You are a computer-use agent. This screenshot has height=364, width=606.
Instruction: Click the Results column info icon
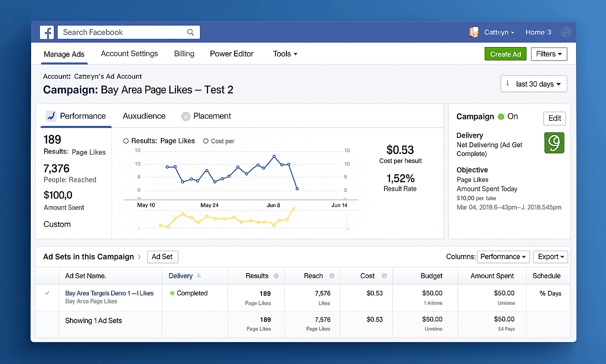pyautogui.click(x=276, y=276)
